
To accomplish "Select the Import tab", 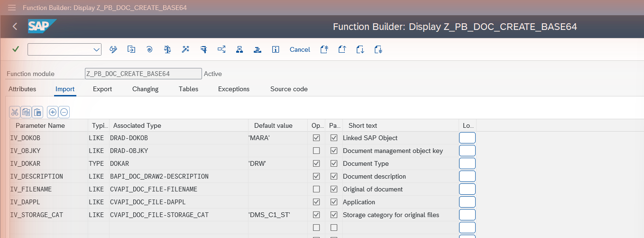I will click(x=65, y=89).
